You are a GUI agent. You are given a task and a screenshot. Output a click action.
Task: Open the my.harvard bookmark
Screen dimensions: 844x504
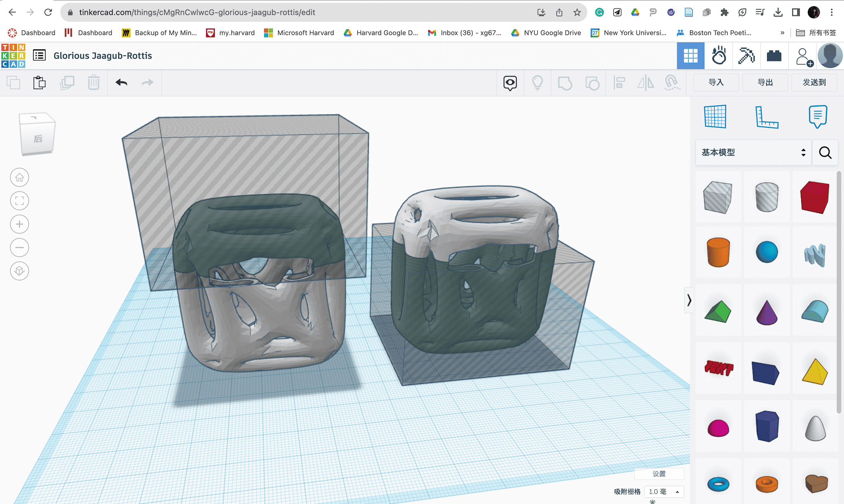230,33
